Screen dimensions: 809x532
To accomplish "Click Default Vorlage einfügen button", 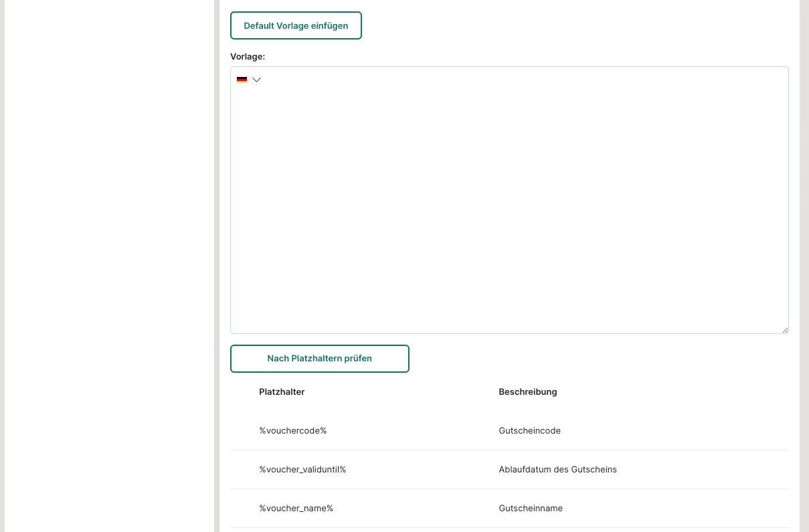I will tap(296, 25).
